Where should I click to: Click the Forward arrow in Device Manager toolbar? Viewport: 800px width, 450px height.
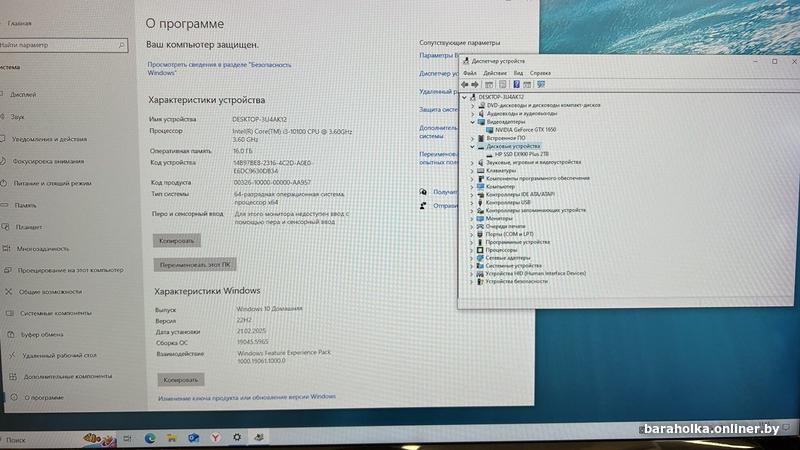[x=475, y=85]
